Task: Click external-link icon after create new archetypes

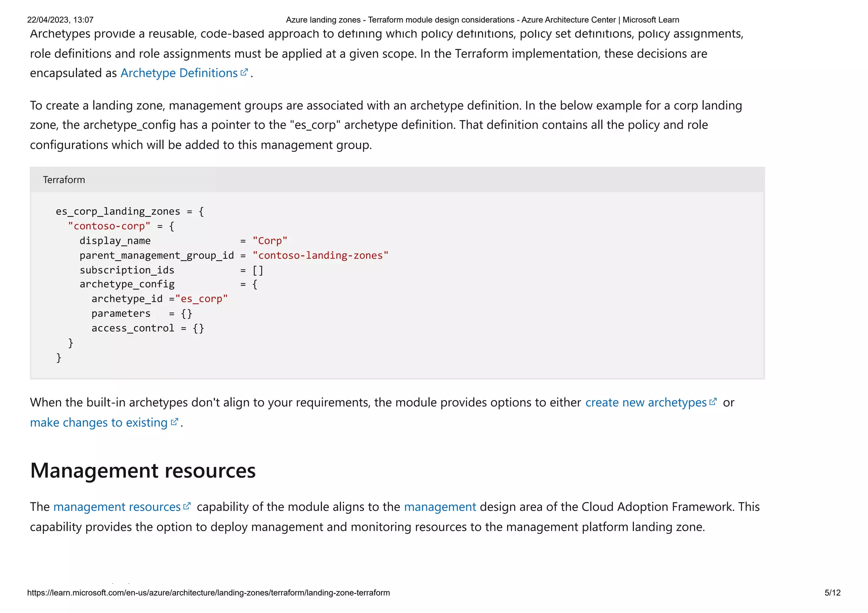Action: tap(713, 402)
